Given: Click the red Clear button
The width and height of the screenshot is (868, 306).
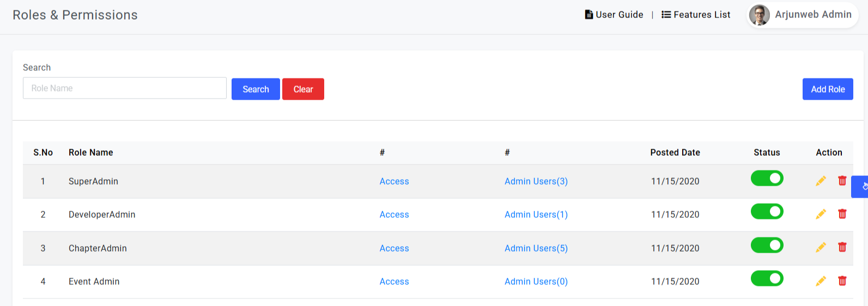Looking at the screenshot, I should (x=303, y=89).
